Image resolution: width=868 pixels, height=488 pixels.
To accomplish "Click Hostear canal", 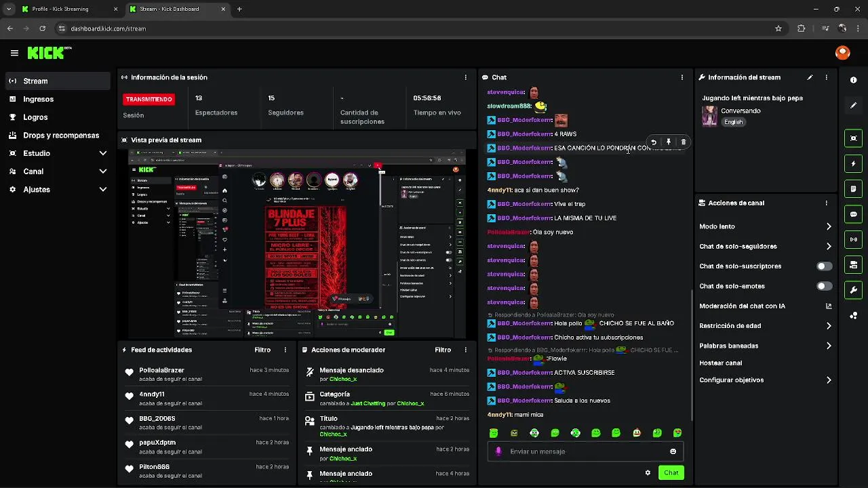I will click(720, 363).
